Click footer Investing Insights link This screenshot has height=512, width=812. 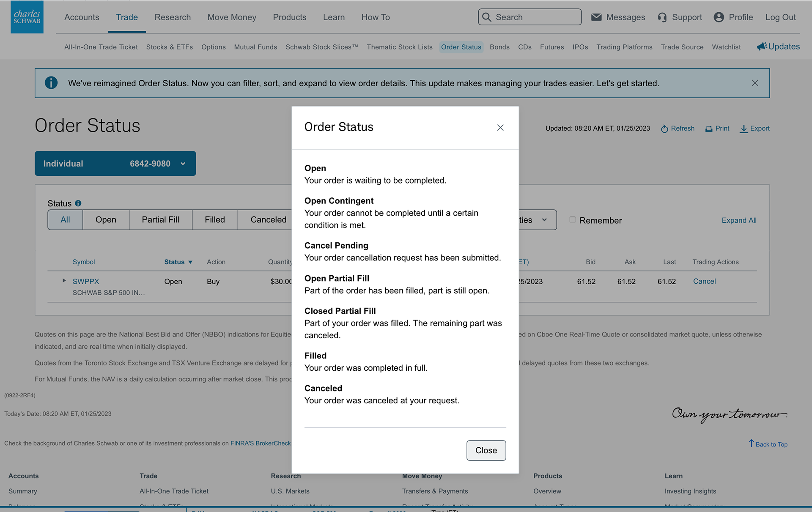point(690,491)
